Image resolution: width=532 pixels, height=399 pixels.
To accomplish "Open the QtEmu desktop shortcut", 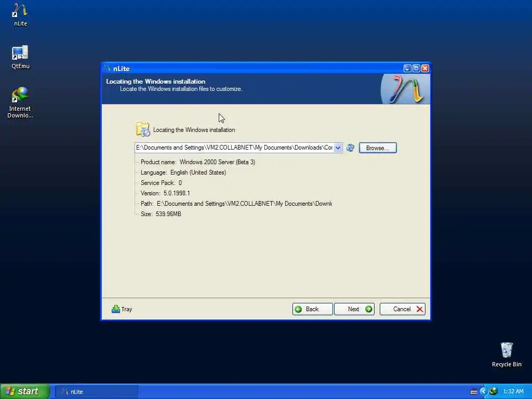I will [20, 57].
